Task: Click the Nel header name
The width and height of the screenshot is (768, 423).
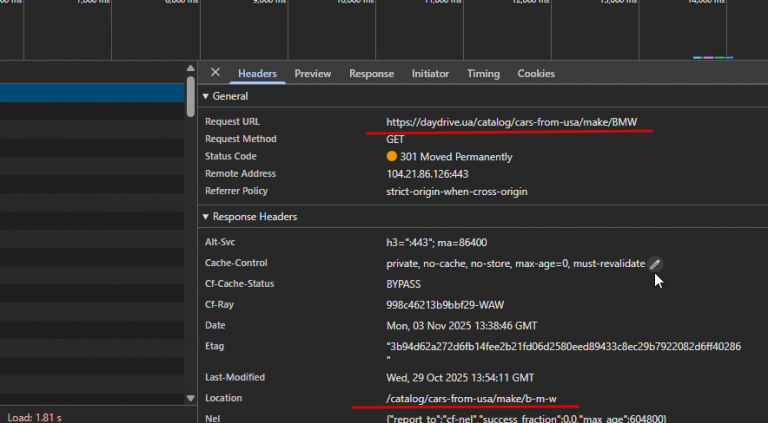Action: pyautogui.click(x=212, y=418)
